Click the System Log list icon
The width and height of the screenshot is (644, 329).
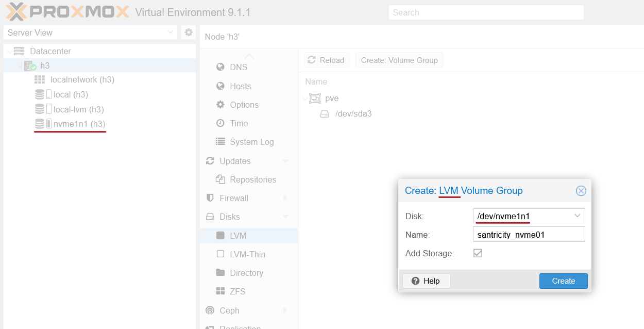[x=221, y=142]
